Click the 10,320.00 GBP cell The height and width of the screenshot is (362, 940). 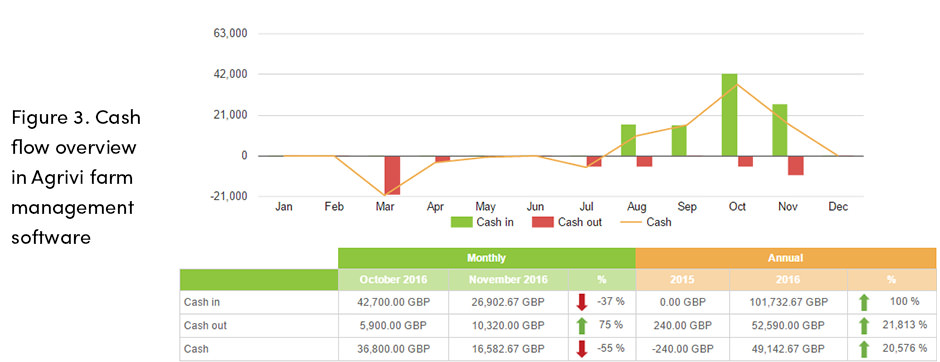[508, 325]
